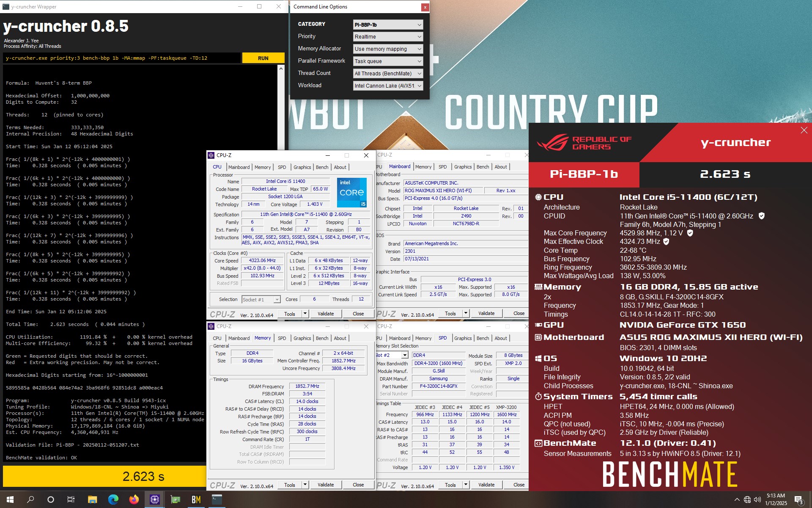
Task: Click the BenchMate section icon
Action: coord(538,443)
